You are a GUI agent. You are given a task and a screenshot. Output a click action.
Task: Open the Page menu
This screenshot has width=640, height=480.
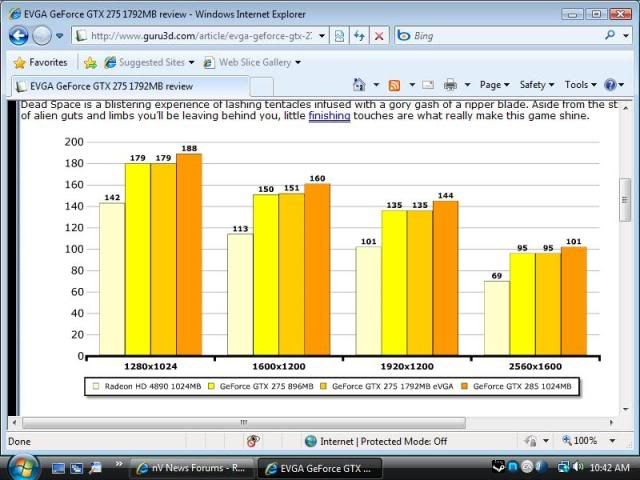pyautogui.click(x=495, y=85)
